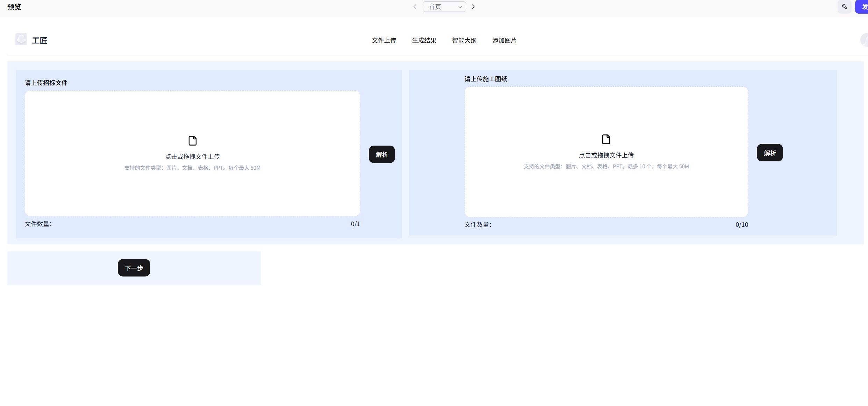
Task: Click 点击或拖拽文件上传 in 招标文件 box
Action: click(x=192, y=156)
